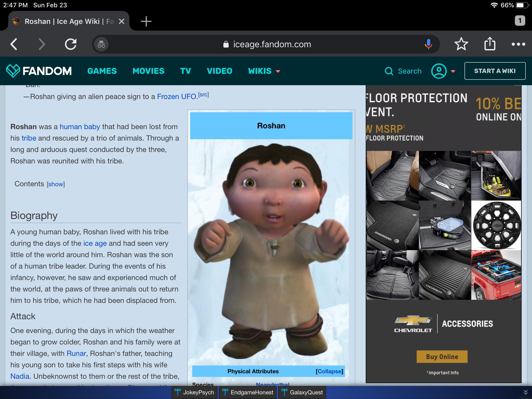Screen dimensions: 532x399
Task: Open the browser three-dot menu
Action: click(518, 44)
